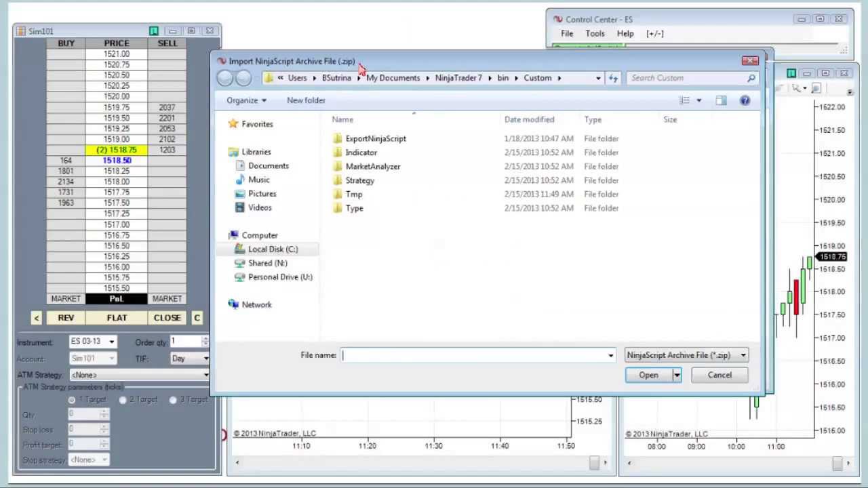Click the left MARKET buy button

66,299
